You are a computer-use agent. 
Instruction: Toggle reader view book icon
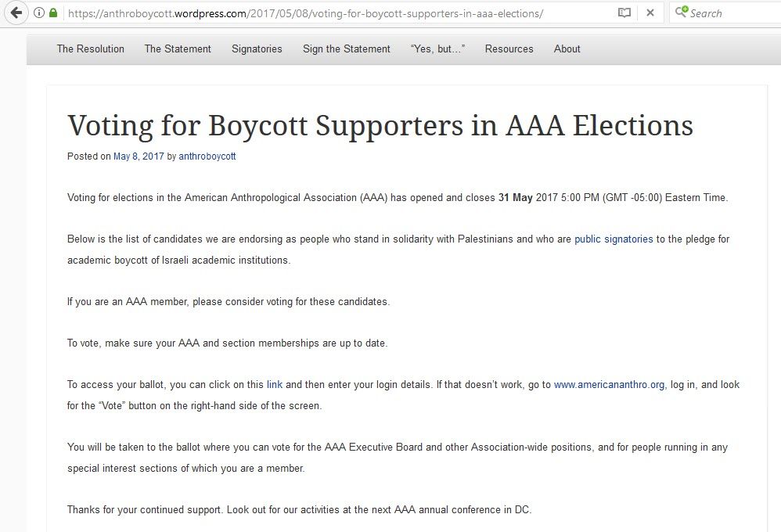(624, 13)
